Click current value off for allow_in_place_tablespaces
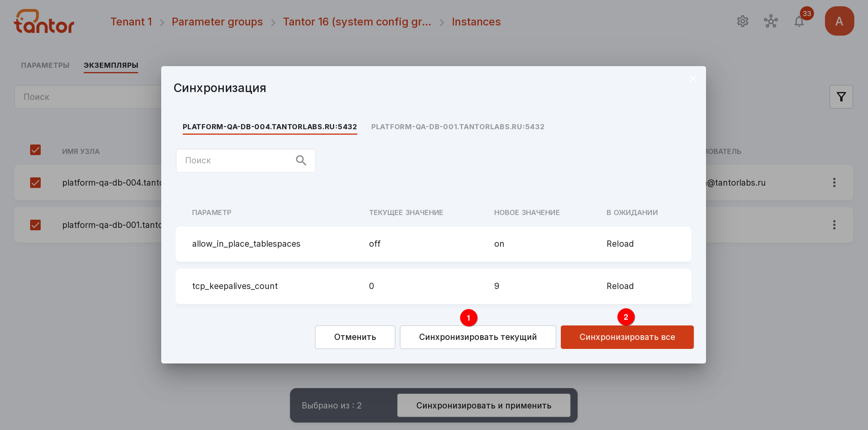 [374, 244]
